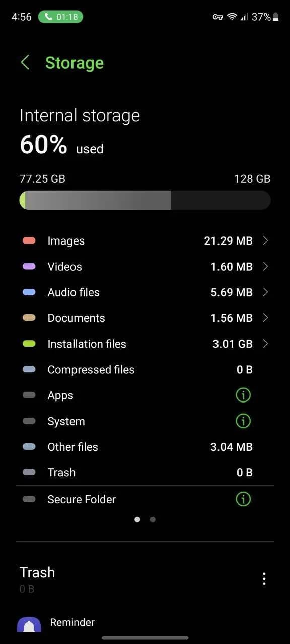Switch to the second page indicator dot
The image size is (290, 644).
pos(153,519)
